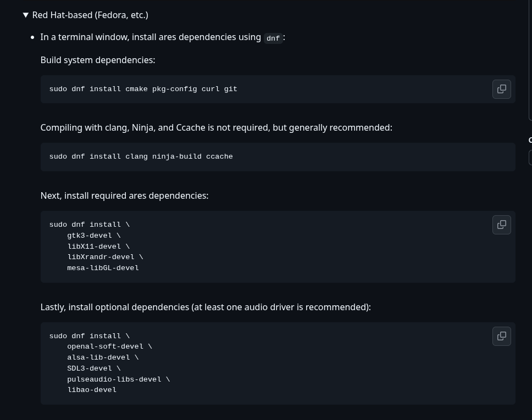Copy the cmake pkg-config install command

point(501,89)
